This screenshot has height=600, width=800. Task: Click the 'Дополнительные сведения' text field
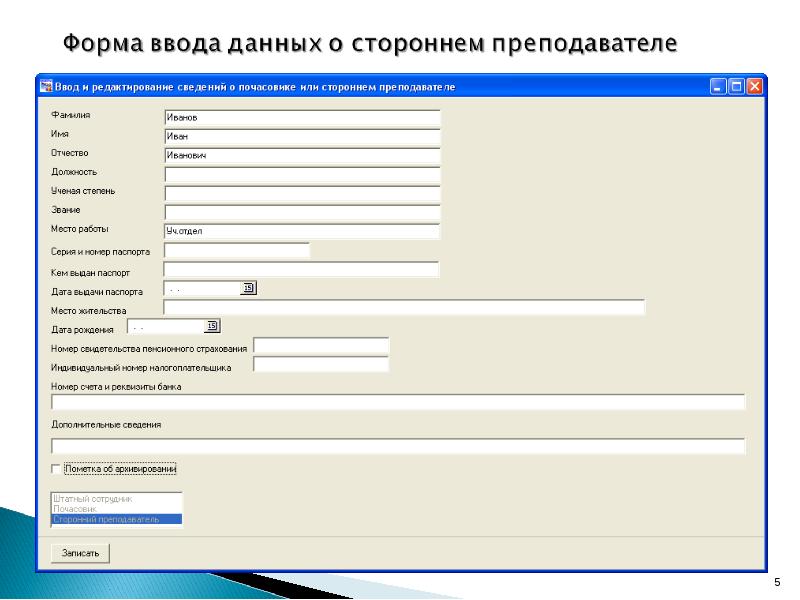398,446
